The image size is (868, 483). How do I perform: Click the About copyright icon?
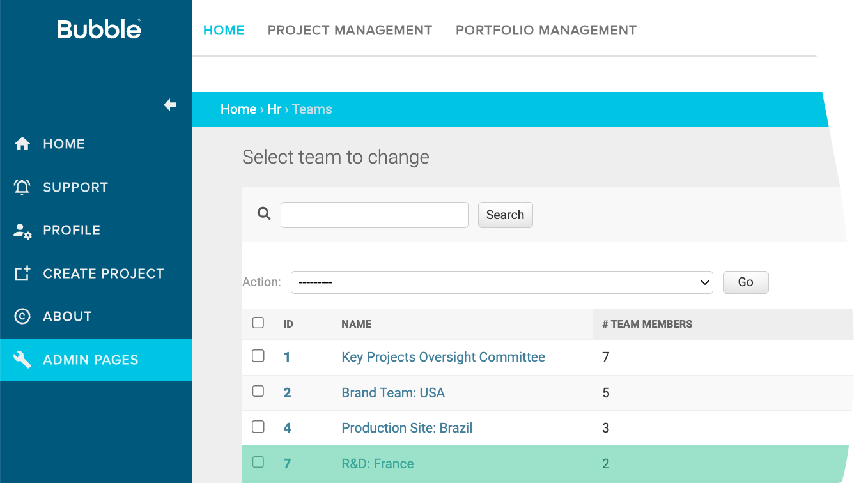click(21, 316)
